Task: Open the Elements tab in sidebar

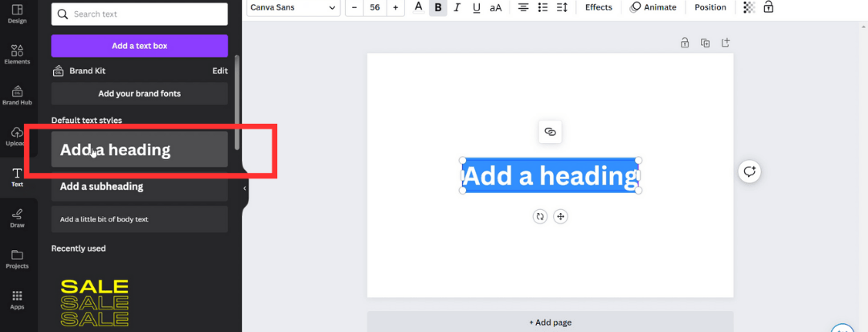Action: pyautogui.click(x=17, y=55)
